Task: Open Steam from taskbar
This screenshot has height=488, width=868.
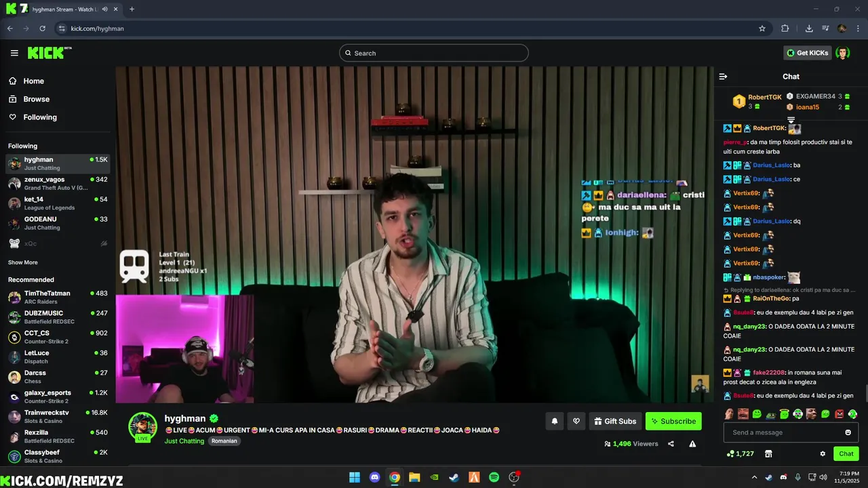Action: point(454,477)
